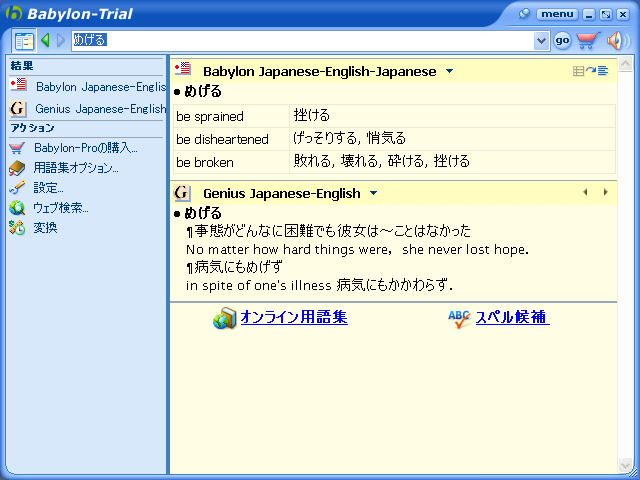Click the conversion ruler-clock icon
Screen dimensions: 640x480
17,228
